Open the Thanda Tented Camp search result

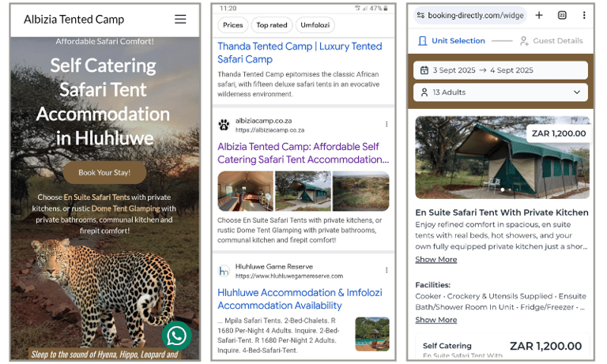pyautogui.click(x=300, y=53)
